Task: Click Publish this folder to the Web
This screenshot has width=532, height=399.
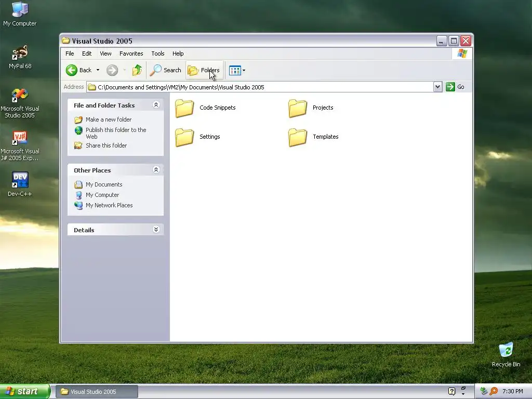Action: coord(116,133)
